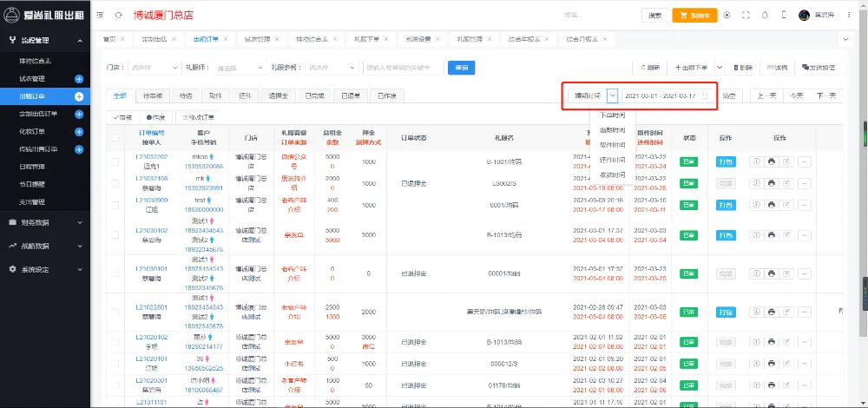This screenshot has height=408, width=868.
Task: Click the mobile phone icon in the top bar
Action: (784, 15)
